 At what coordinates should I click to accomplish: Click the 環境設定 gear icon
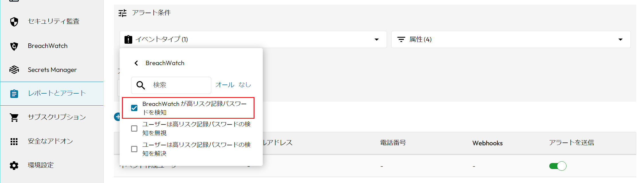14,165
